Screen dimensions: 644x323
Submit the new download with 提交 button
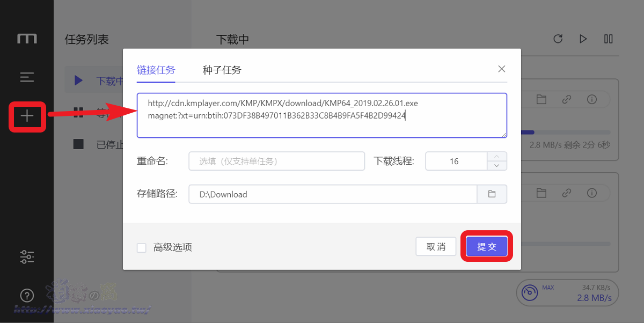point(486,246)
